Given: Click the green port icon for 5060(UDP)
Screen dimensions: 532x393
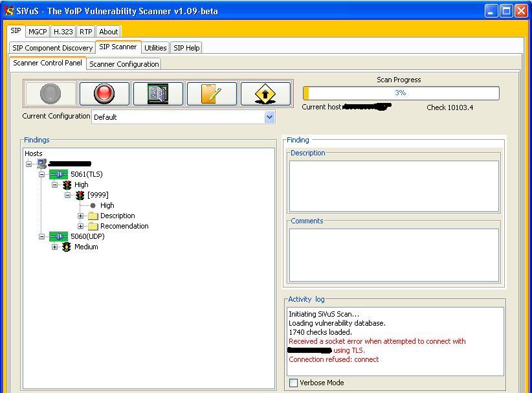Looking at the screenshot, I should pyautogui.click(x=58, y=236).
